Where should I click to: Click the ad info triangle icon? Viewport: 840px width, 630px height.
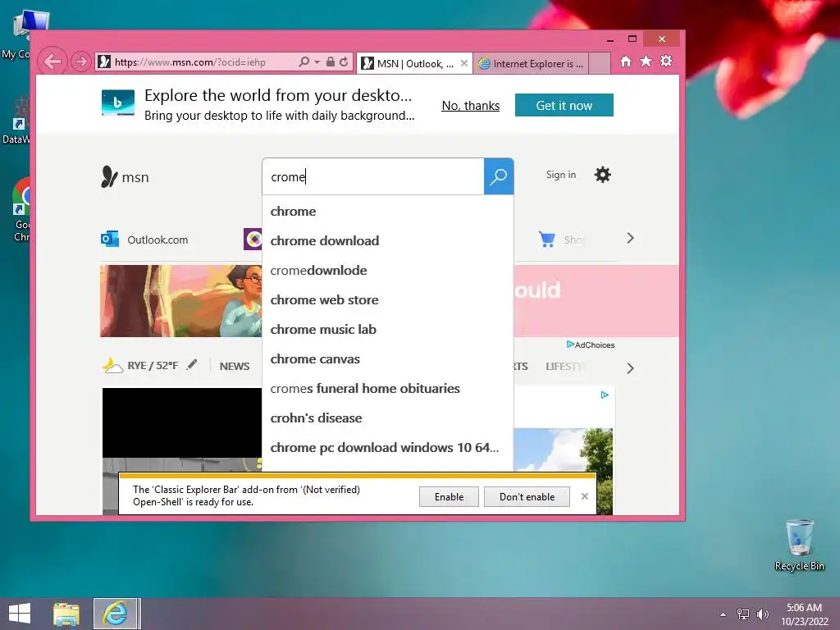pyautogui.click(x=605, y=395)
